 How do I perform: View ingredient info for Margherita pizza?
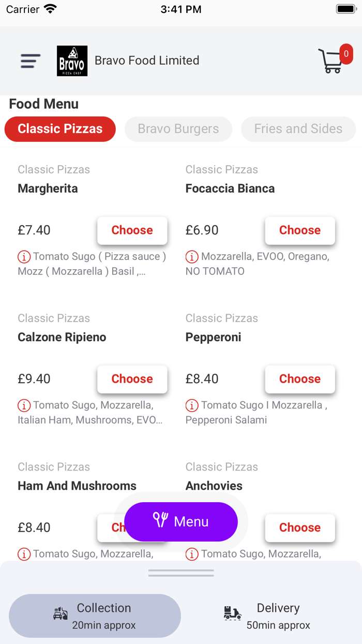(24, 256)
